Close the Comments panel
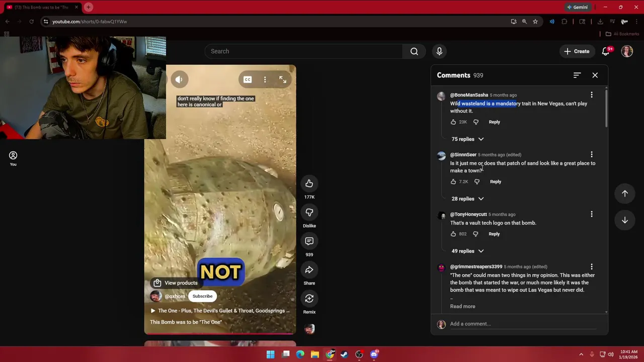Image resolution: width=644 pixels, height=362 pixels. (x=595, y=75)
